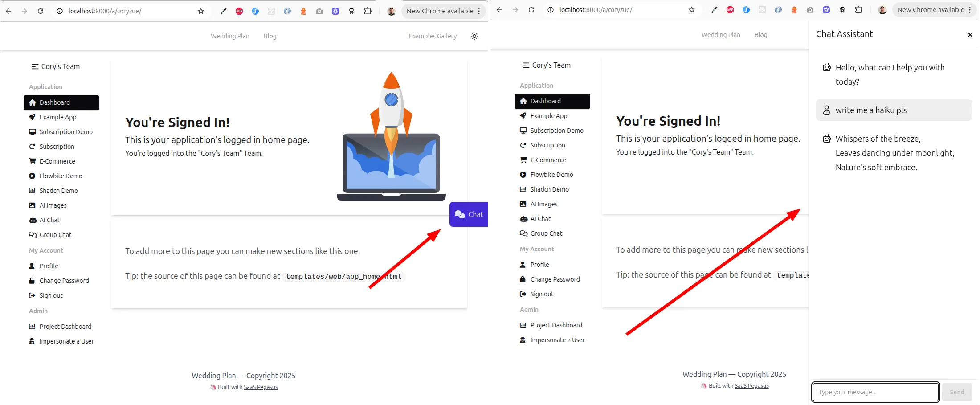Select Group Chat in the sidebar beside the rocket page
This screenshot has height=405, width=980.
click(x=55, y=235)
